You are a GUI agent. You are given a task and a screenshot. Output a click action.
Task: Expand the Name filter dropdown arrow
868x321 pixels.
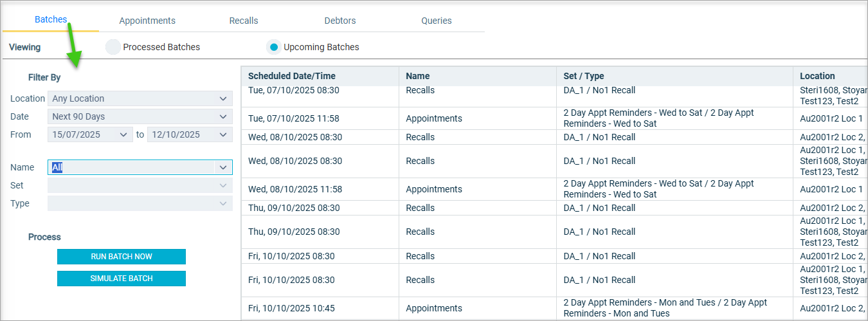(222, 167)
